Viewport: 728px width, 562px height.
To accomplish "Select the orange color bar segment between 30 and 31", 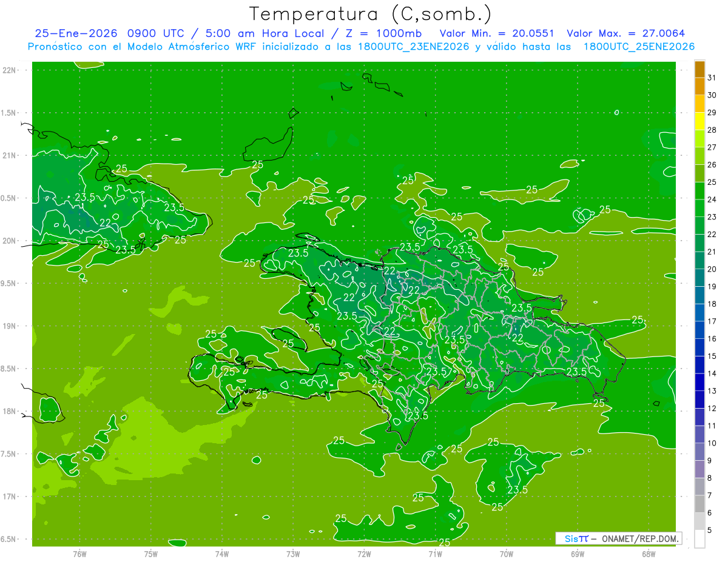I will click(699, 86).
